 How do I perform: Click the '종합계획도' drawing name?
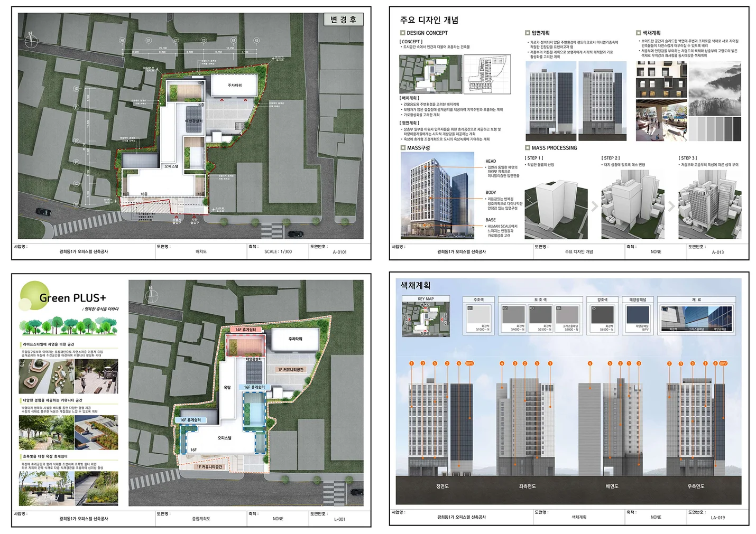point(201,519)
